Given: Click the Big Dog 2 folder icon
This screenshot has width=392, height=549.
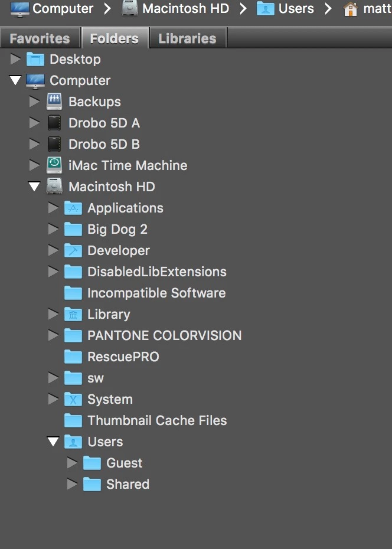Looking at the screenshot, I should coord(73,229).
